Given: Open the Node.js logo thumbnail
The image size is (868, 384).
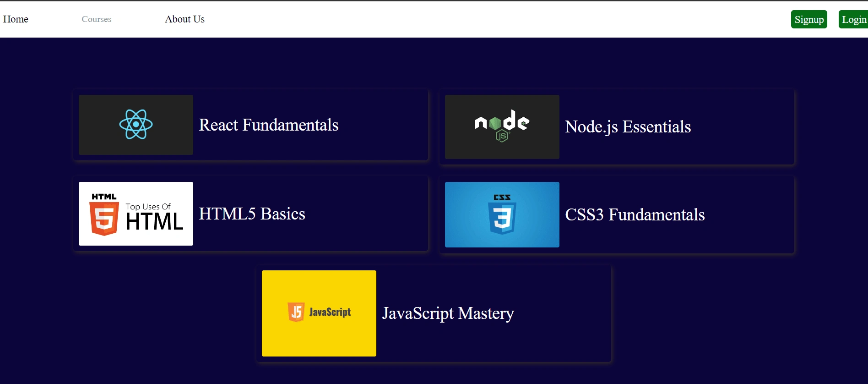Looking at the screenshot, I should pos(502,127).
